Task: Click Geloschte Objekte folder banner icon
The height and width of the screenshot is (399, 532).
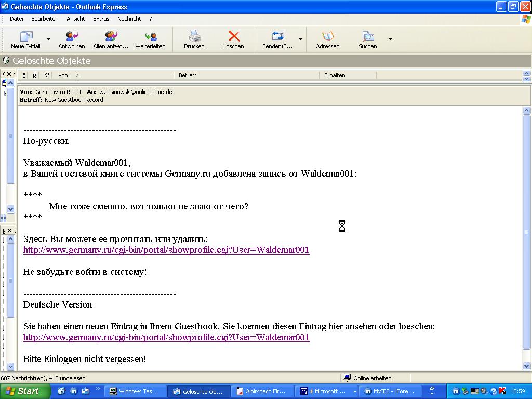Action: pyautogui.click(x=6, y=60)
